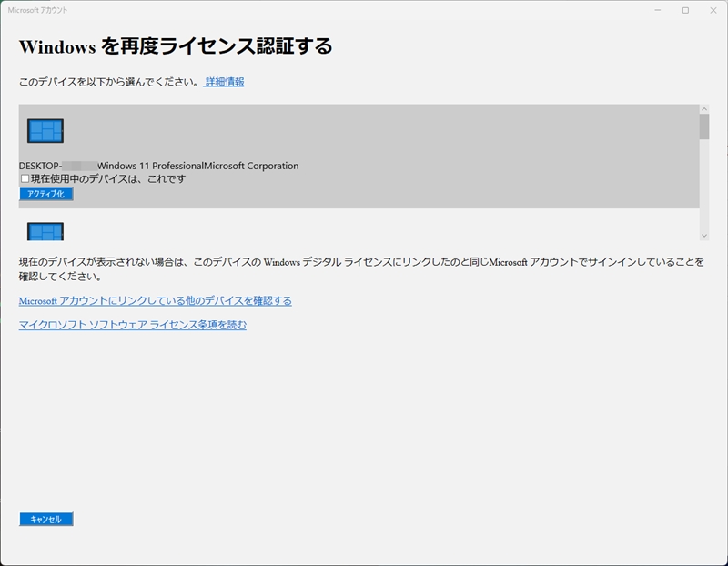Image resolution: width=728 pixels, height=566 pixels.
Task: Maximize the Microsoft アカウント window
Action: [x=685, y=10]
